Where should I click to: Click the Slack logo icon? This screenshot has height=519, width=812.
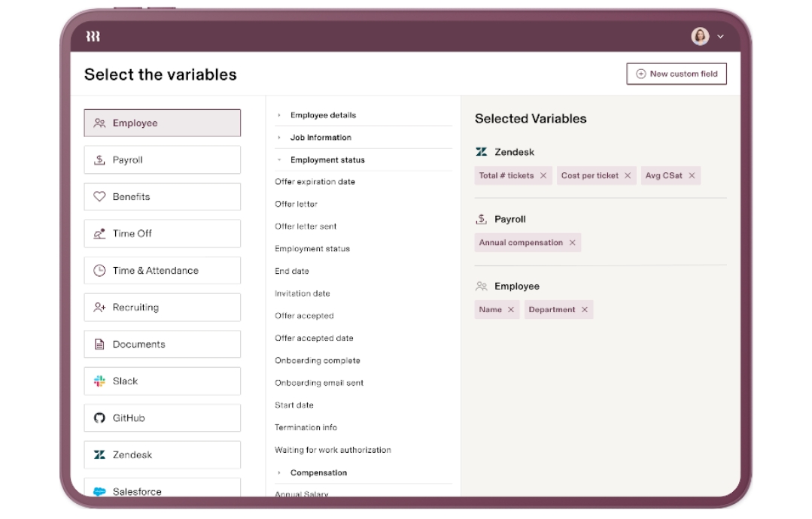pyautogui.click(x=99, y=381)
